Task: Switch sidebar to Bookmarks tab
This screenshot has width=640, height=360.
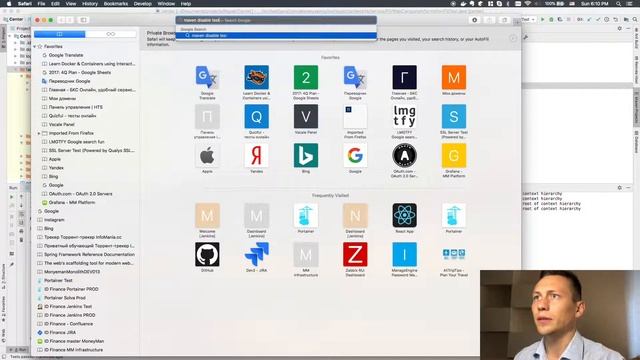Action: [x=60, y=34]
